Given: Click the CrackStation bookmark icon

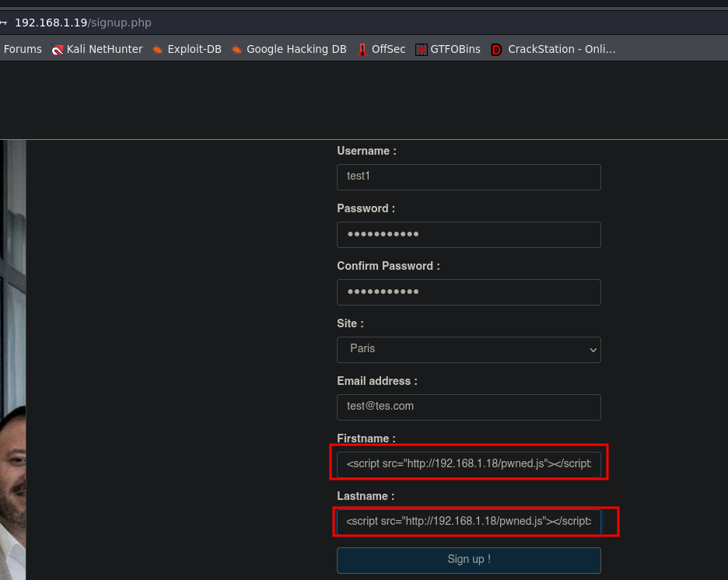Looking at the screenshot, I should tap(496, 50).
